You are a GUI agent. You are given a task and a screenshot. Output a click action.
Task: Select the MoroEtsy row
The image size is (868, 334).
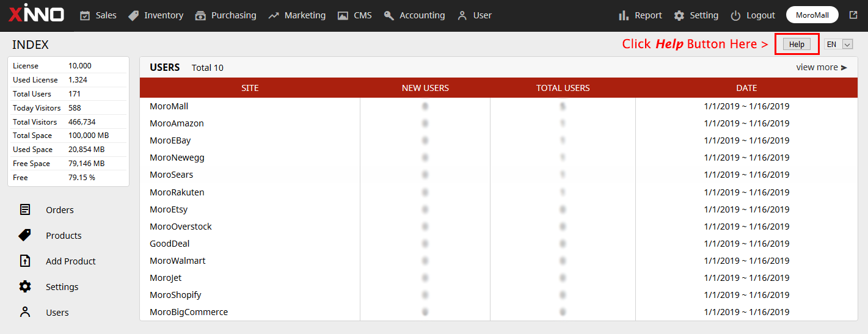[498, 209]
